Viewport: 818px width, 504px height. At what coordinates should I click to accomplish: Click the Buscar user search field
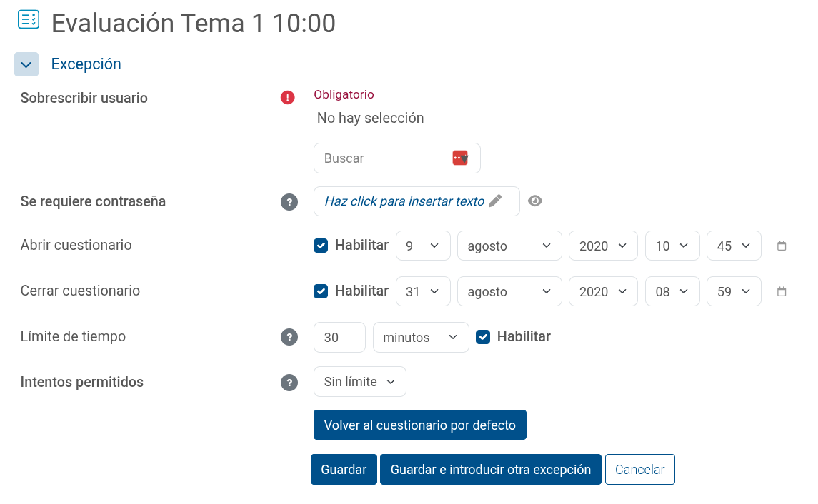click(397, 158)
